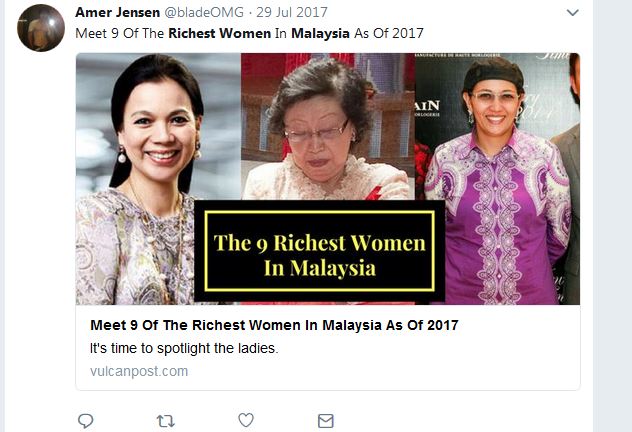Viewport: 632px width, 432px height.
Task: Click 'As Of 2017' at tweet text end
Action: pyautogui.click(x=389, y=33)
